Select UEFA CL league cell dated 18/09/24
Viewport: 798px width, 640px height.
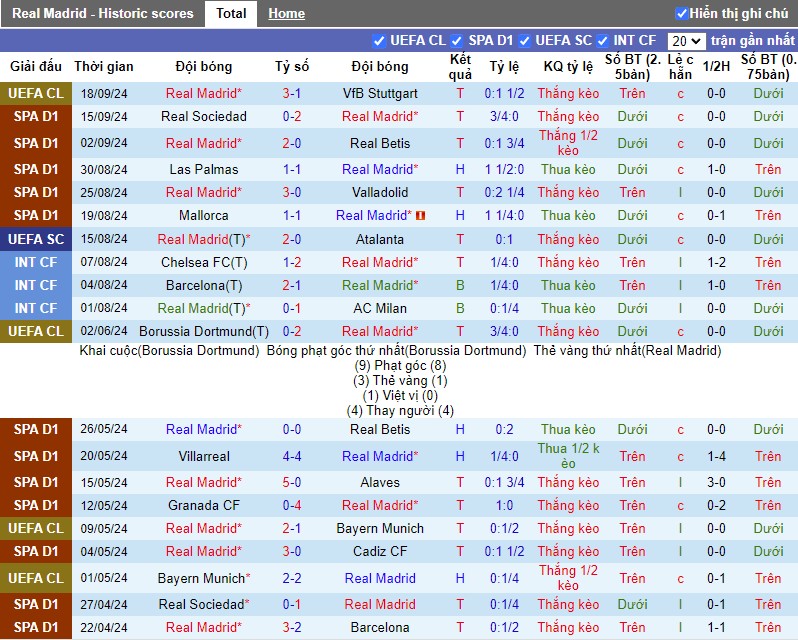tap(36, 94)
